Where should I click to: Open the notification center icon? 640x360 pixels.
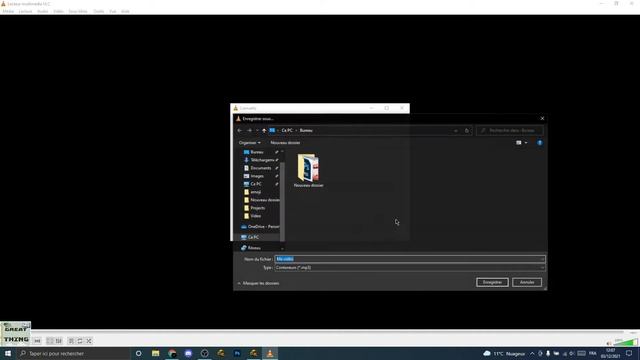[x=629, y=353]
